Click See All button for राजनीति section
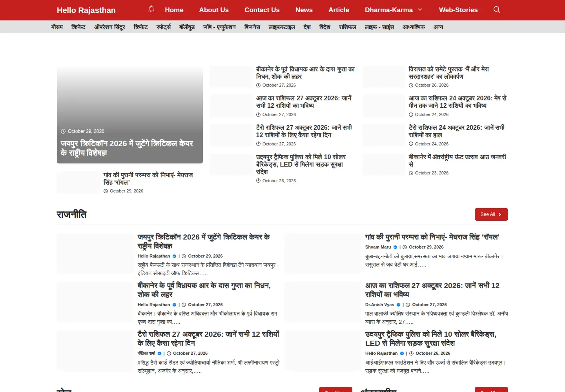The height and width of the screenshot is (392, 565). (x=491, y=214)
